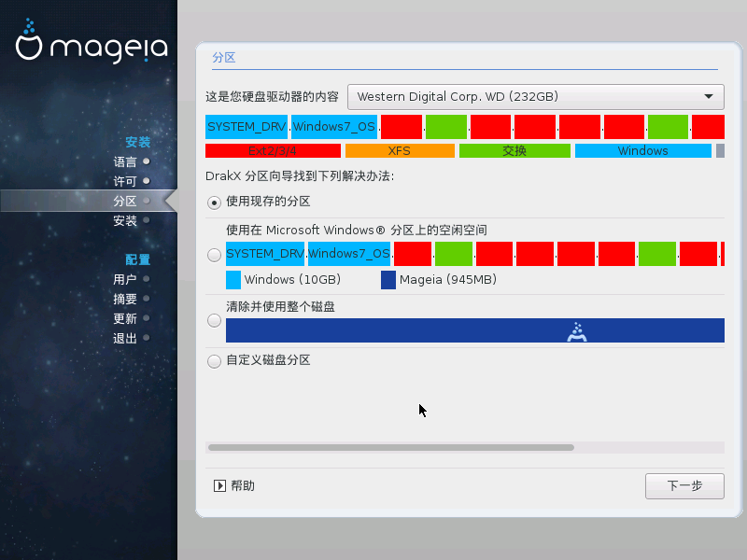Click the dark blue Mageia (945MB) legend square
The height and width of the screenshot is (560, 747).
tap(388, 280)
